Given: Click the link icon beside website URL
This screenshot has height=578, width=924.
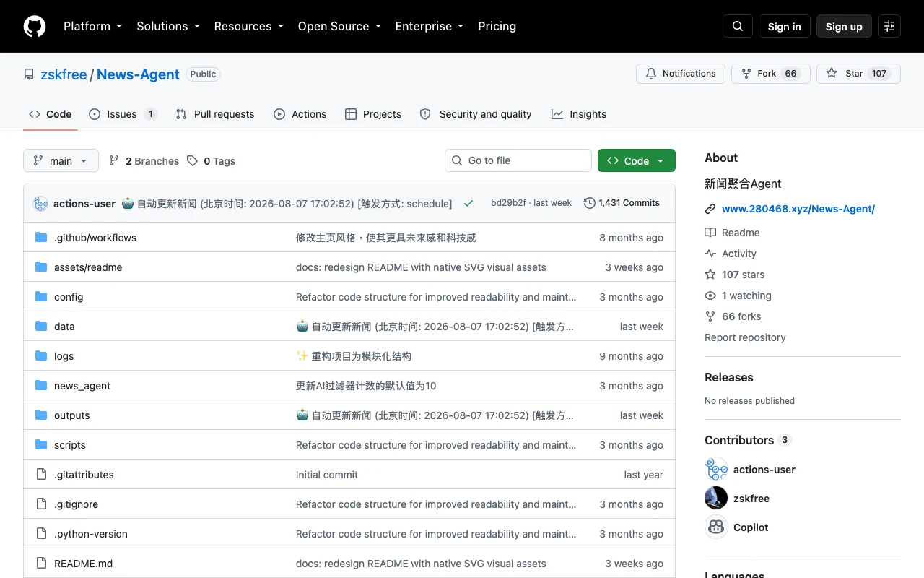Looking at the screenshot, I should coord(710,209).
